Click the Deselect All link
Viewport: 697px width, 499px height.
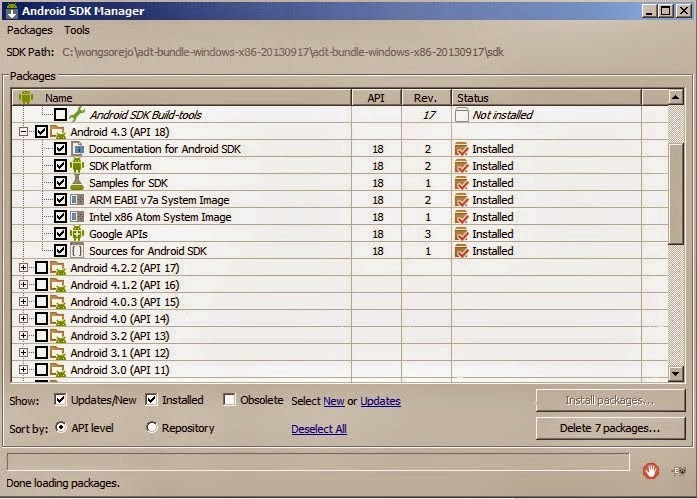tap(319, 429)
